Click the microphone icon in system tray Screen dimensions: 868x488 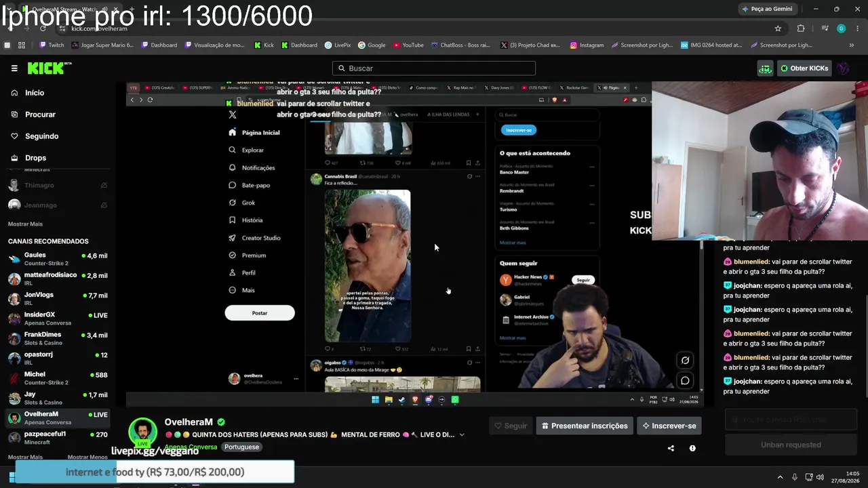point(795,477)
